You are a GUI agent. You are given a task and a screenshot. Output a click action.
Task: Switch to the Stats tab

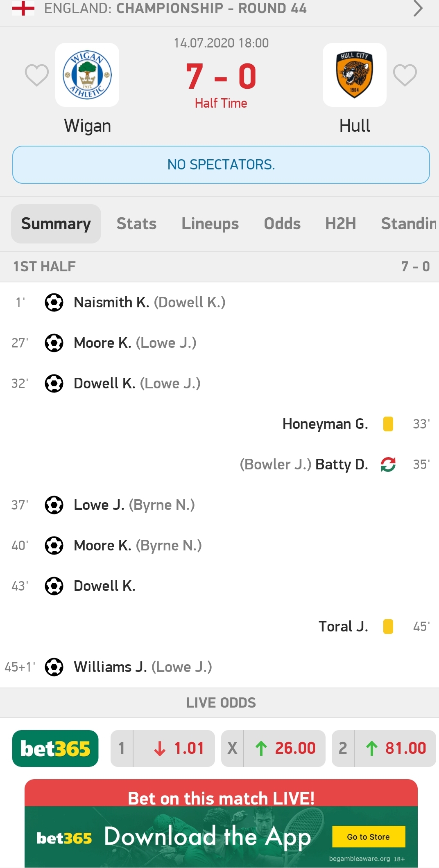click(136, 224)
